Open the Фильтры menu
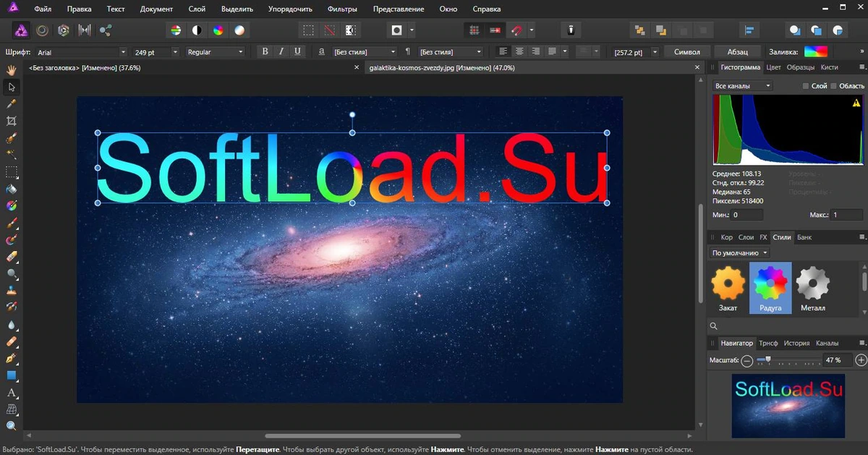This screenshot has width=868, height=455. click(342, 9)
